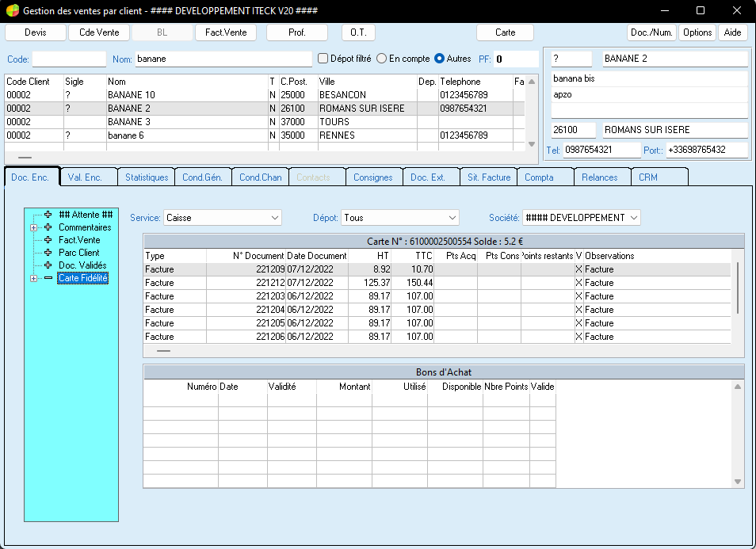Viewport: 756px width, 549px height.
Task: Expand the Commentaires tree node box
Action: pos(33,227)
